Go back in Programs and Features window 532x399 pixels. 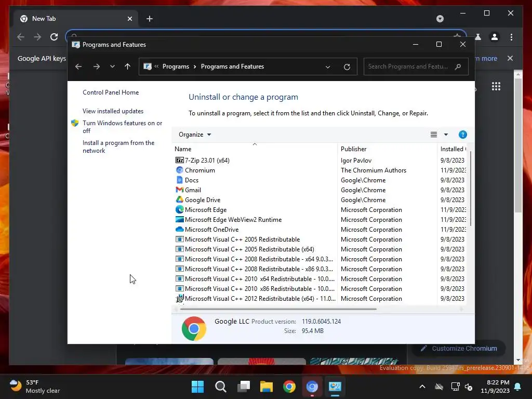(x=78, y=66)
